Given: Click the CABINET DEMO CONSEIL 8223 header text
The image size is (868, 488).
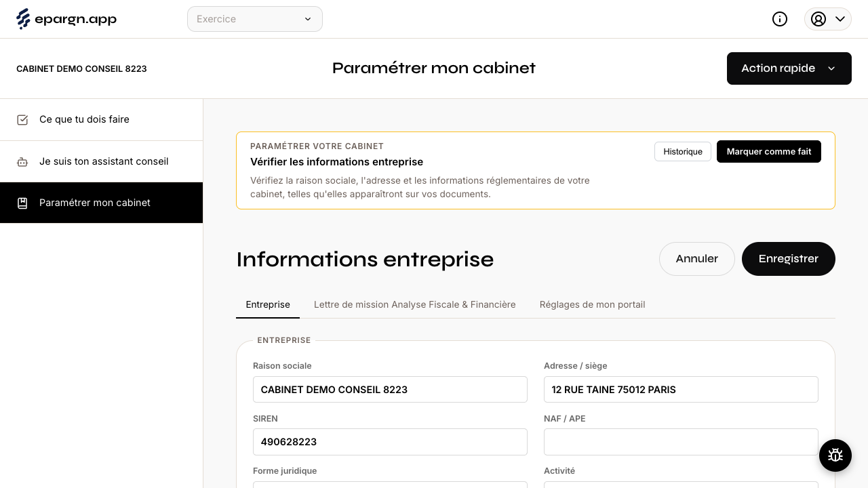Looking at the screenshot, I should [81, 69].
